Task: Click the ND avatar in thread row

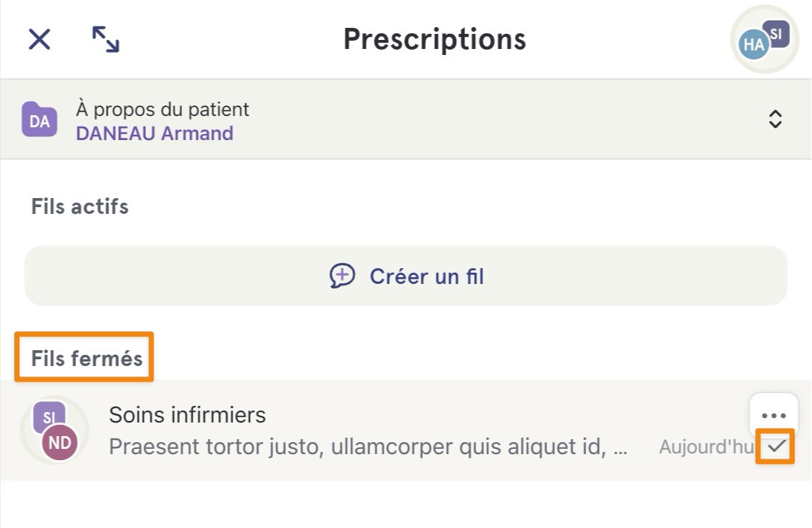Action: click(x=59, y=442)
